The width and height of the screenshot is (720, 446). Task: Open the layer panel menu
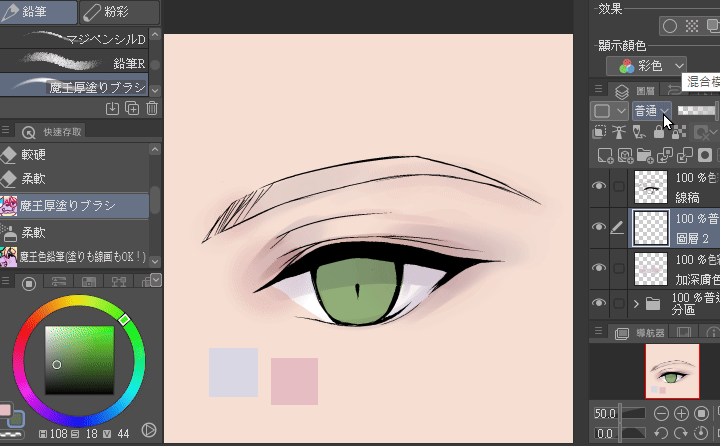pos(598,88)
